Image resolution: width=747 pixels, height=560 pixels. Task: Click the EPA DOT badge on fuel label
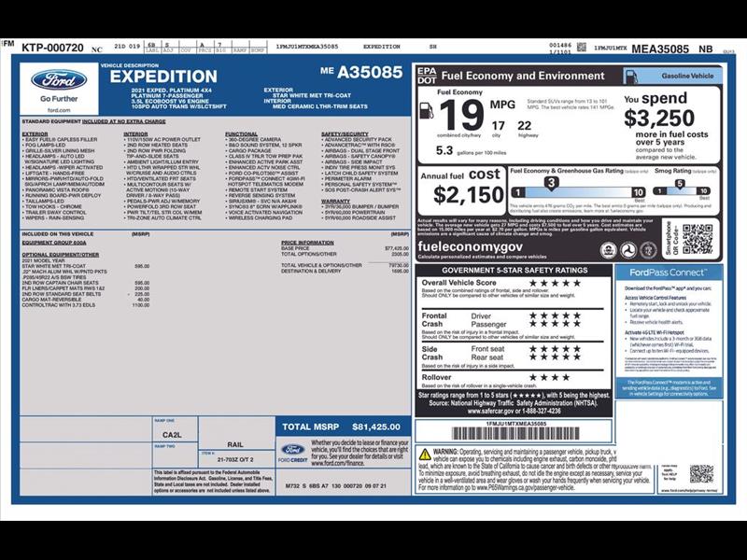426,74
